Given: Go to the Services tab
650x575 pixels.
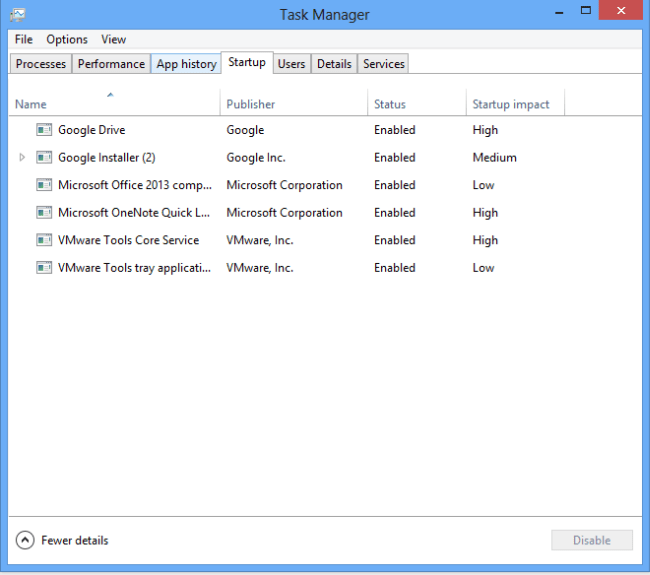Looking at the screenshot, I should 383,64.
